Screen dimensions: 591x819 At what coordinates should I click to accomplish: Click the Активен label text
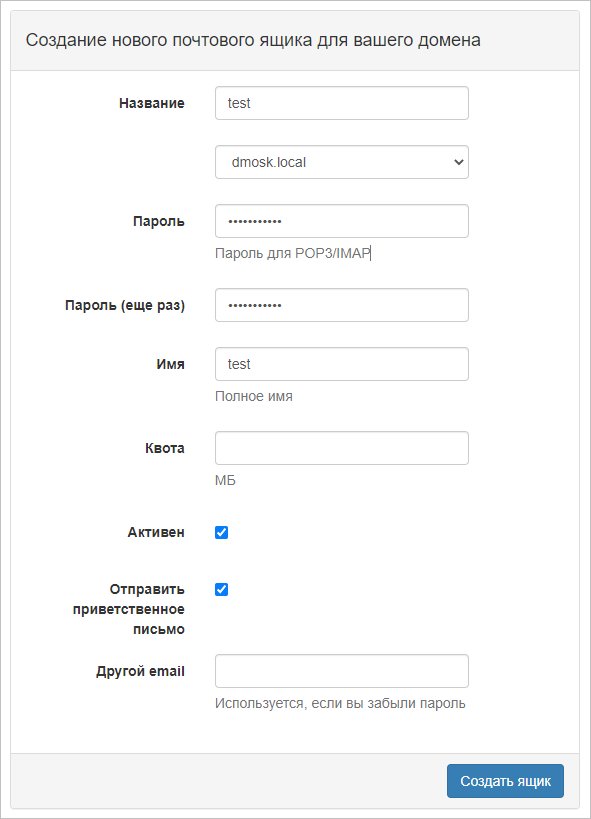(x=156, y=532)
